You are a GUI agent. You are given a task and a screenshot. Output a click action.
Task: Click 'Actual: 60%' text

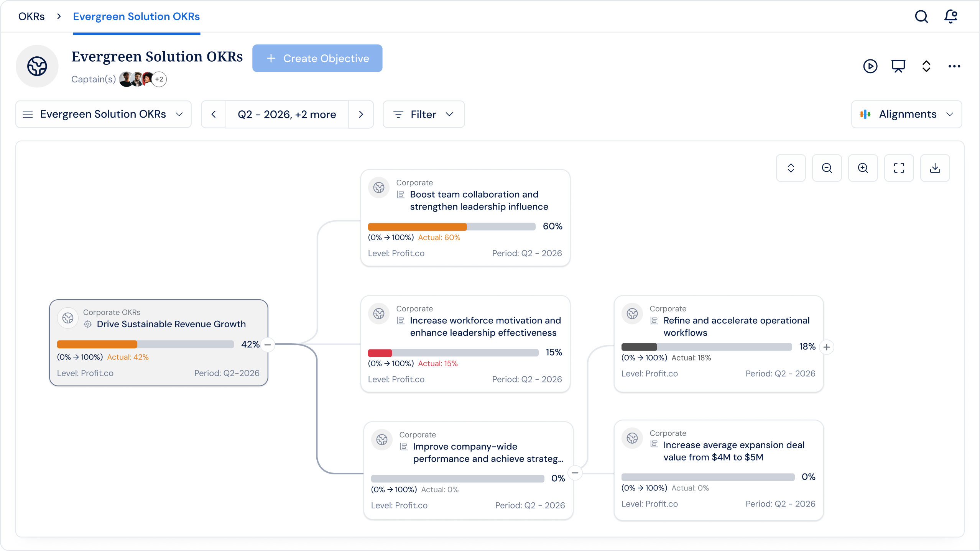pos(439,238)
